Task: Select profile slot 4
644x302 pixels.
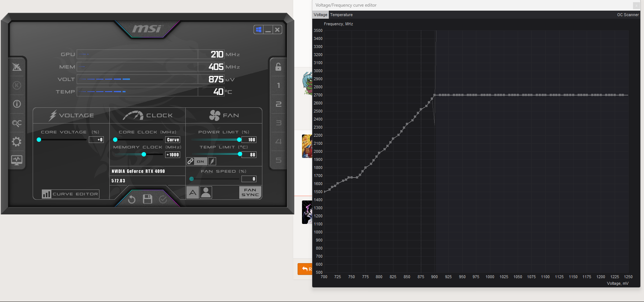Action: click(278, 141)
